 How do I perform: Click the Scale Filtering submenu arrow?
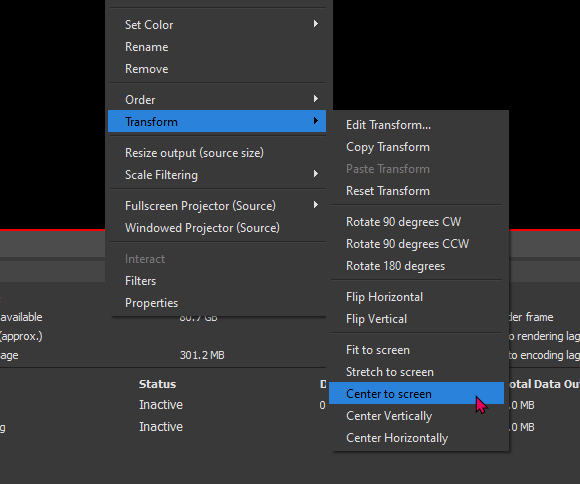pyautogui.click(x=316, y=174)
